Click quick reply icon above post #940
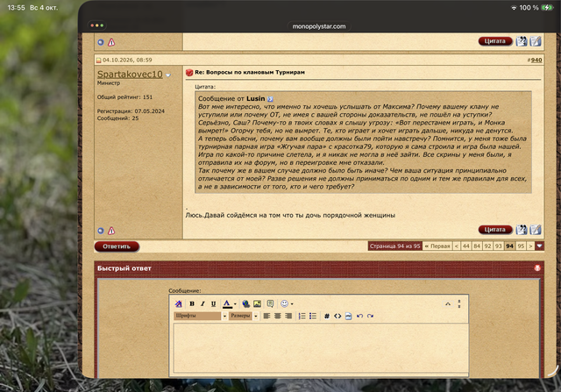 [536, 41]
